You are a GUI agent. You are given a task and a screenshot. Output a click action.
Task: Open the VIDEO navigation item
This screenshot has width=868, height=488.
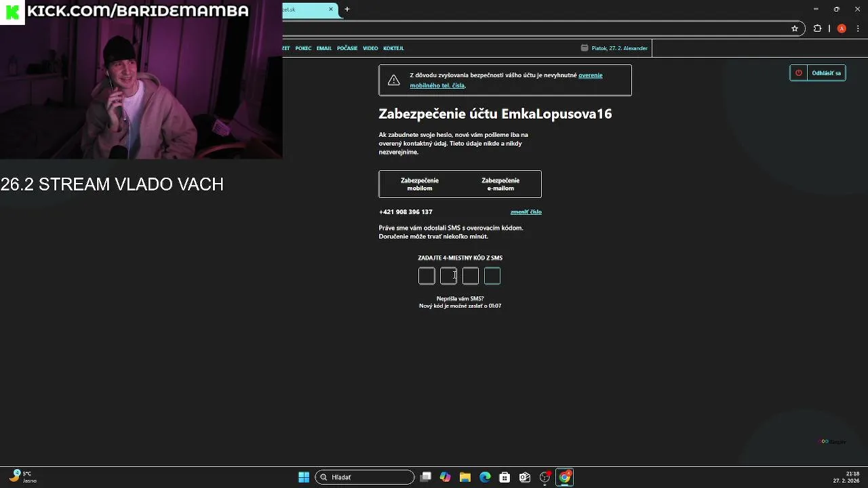(370, 48)
